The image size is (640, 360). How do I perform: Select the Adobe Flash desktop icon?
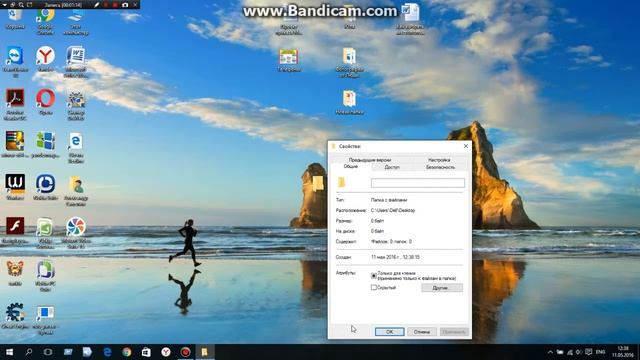click(x=15, y=230)
